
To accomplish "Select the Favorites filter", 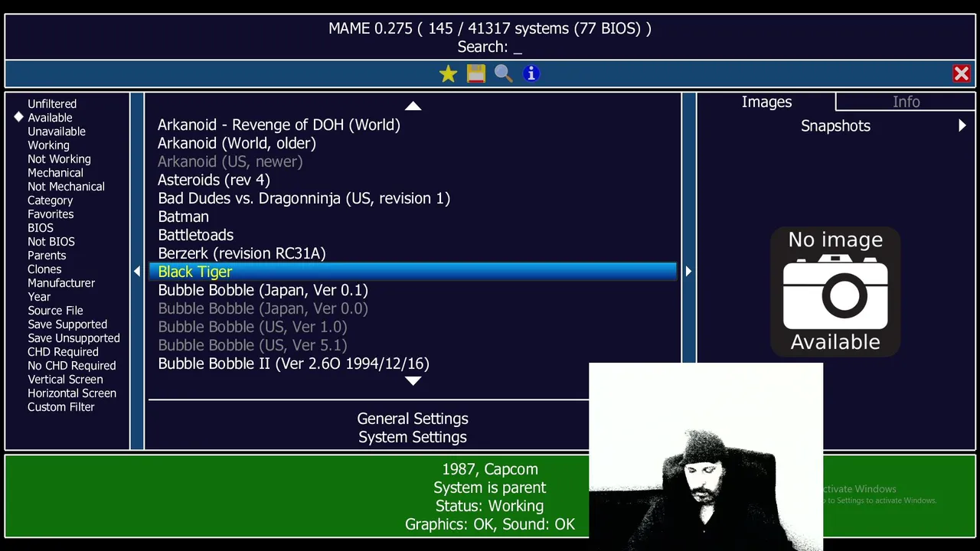I will (x=51, y=214).
